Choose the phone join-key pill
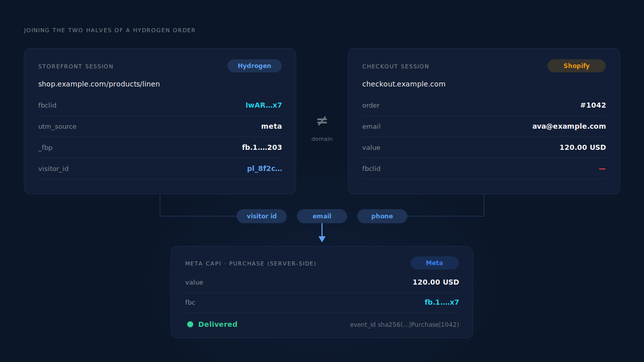This screenshot has height=362, width=644. point(382,216)
